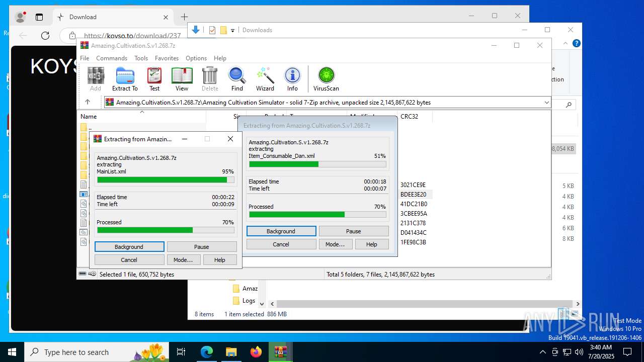The height and width of the screenshot is (362, 644).
Task: Click the tree scroll-down arrow in Downloads
Action: [x=261, y=304]
